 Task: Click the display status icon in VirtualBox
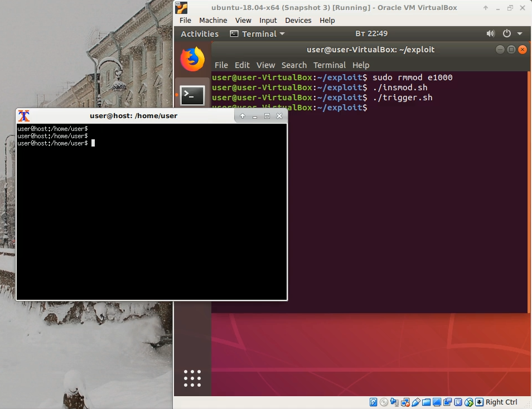[x=437, y=402]
